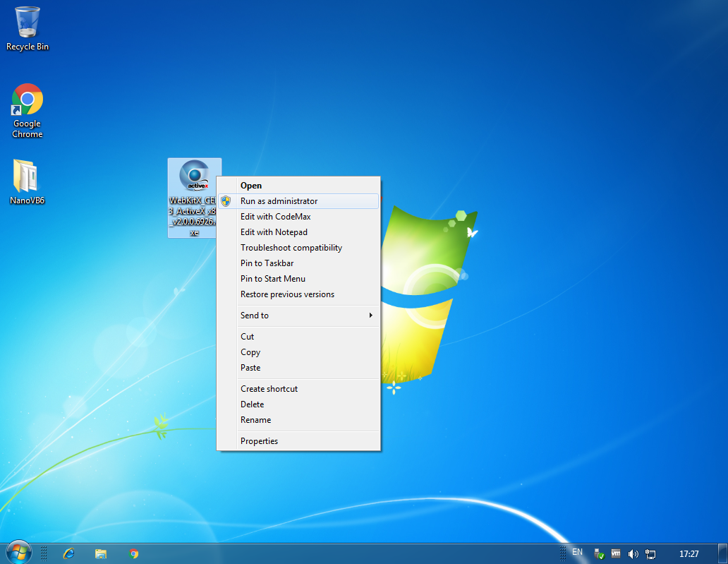Open the VMware Tools tray icon
Image resolution: width=728 pixels, height=564 pixels.
(x=616, y=553)
